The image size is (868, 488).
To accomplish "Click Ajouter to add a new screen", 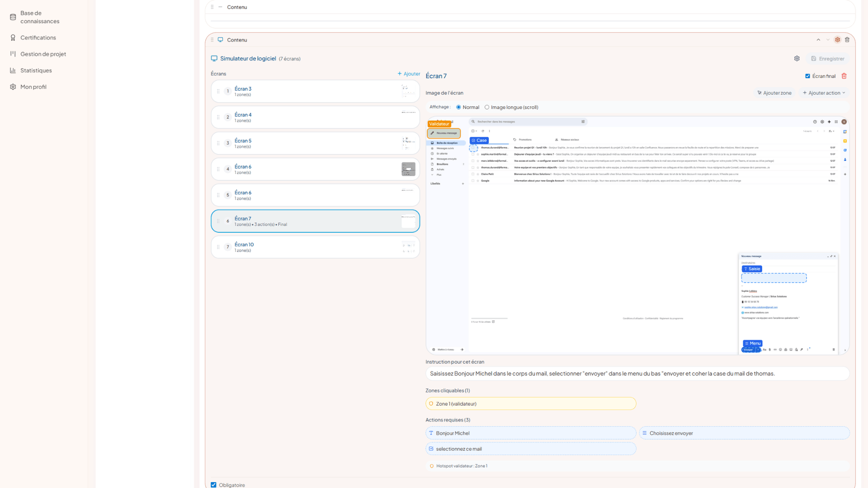I will (409, 74).
